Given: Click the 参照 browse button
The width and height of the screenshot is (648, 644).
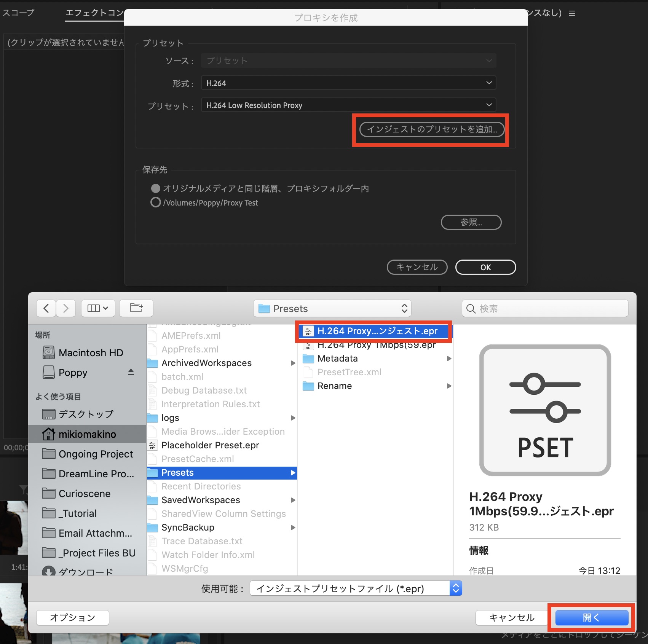Looking at the screenshot, I should pos(471,222).
